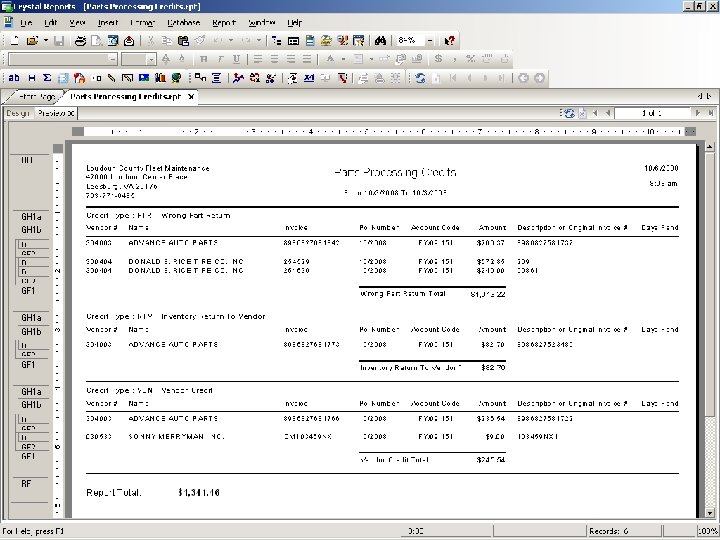Click the Insert Map globe icon
This screenshot has width=720, height=540.
point(176,78)
